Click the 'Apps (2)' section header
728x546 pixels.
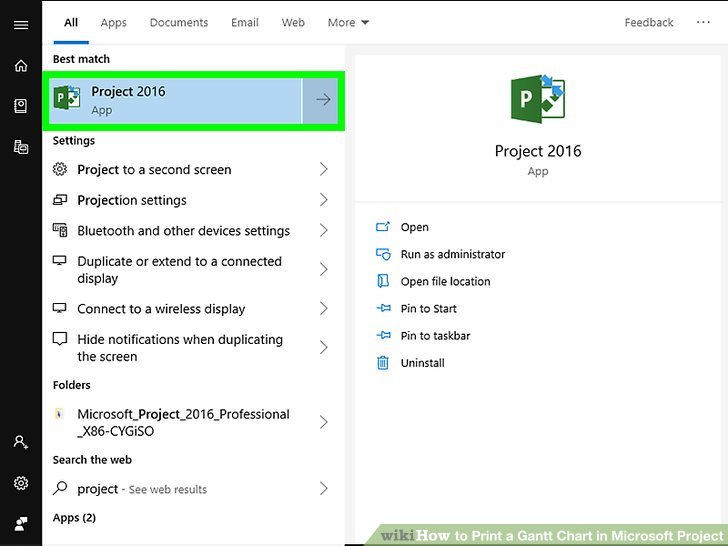[x=74, y=517]
